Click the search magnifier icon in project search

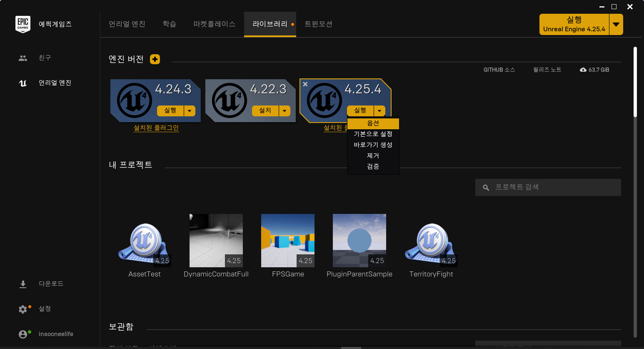pyautogui.click(x=486, y=188)
